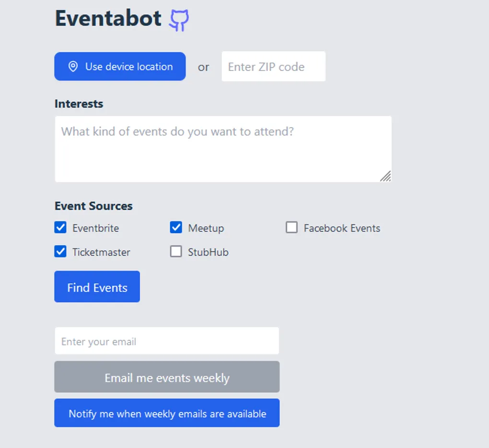Click the Eventabot heading title
The image size is (489, 448).
tap(108, 18)
